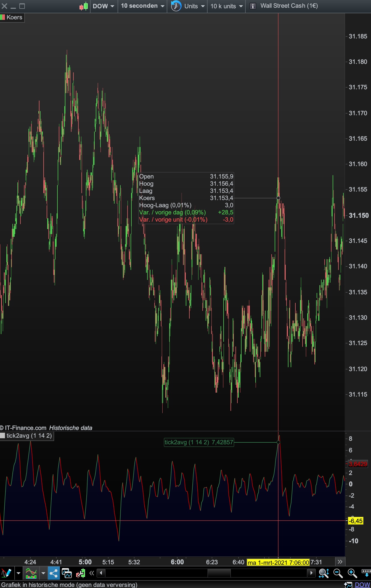The height and width of the screenshot is (588, 371).
Task: Open the Units dropdown
Action: [195, 6]
